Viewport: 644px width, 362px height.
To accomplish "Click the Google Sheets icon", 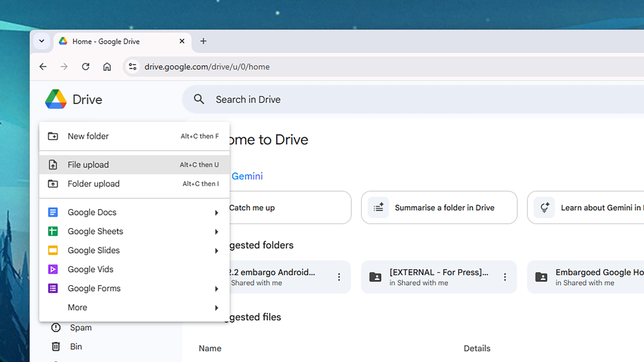I will [53, 231].
